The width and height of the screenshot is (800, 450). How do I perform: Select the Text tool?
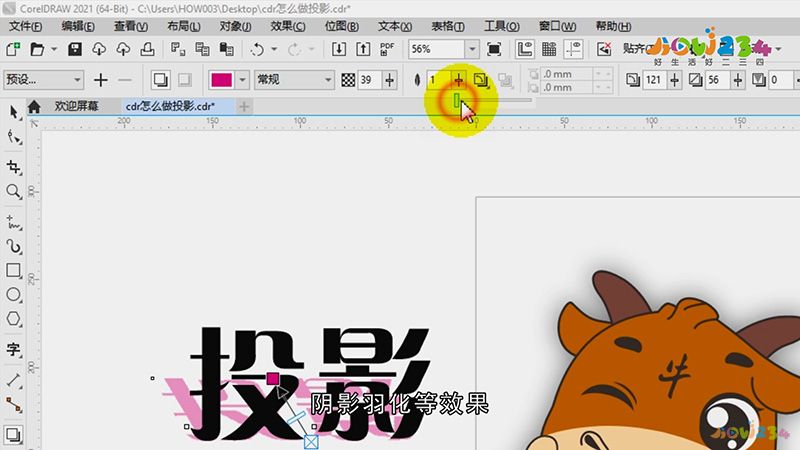13,349
